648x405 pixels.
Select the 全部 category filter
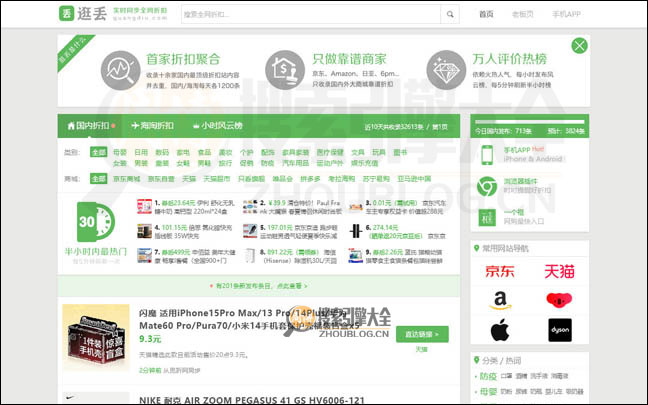pyautogui.click(x=98, y=152)
